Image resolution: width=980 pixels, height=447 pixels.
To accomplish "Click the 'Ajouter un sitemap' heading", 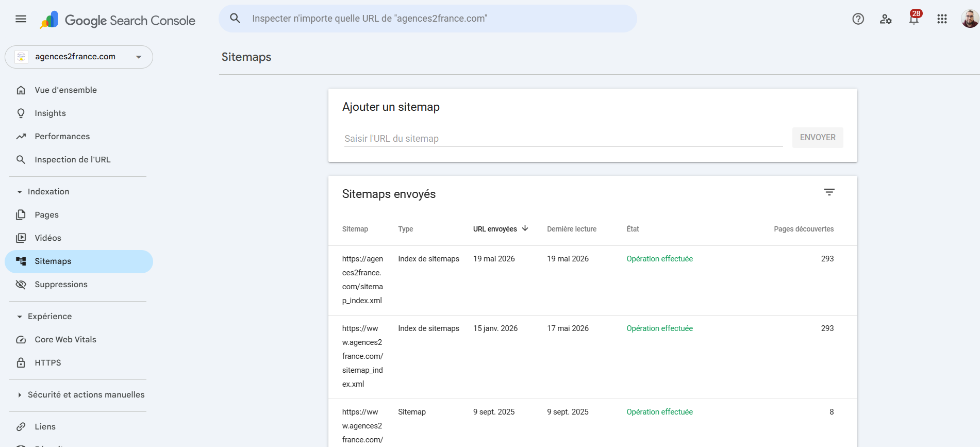I will click(391, 107).
